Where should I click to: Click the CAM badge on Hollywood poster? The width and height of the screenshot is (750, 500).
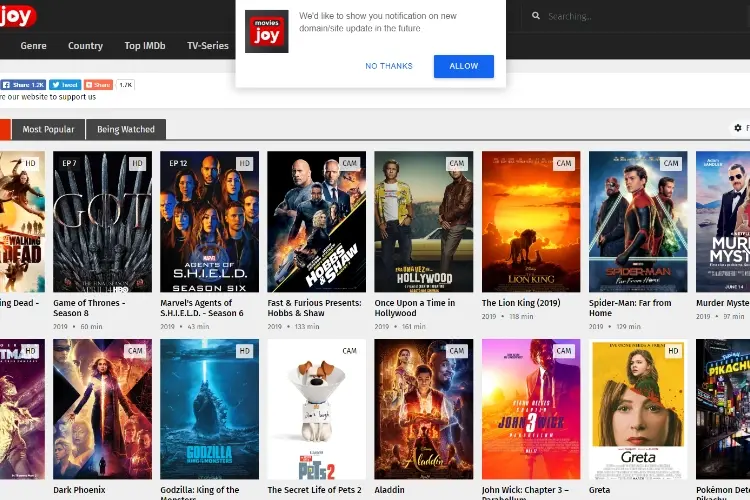click(457, 163)
